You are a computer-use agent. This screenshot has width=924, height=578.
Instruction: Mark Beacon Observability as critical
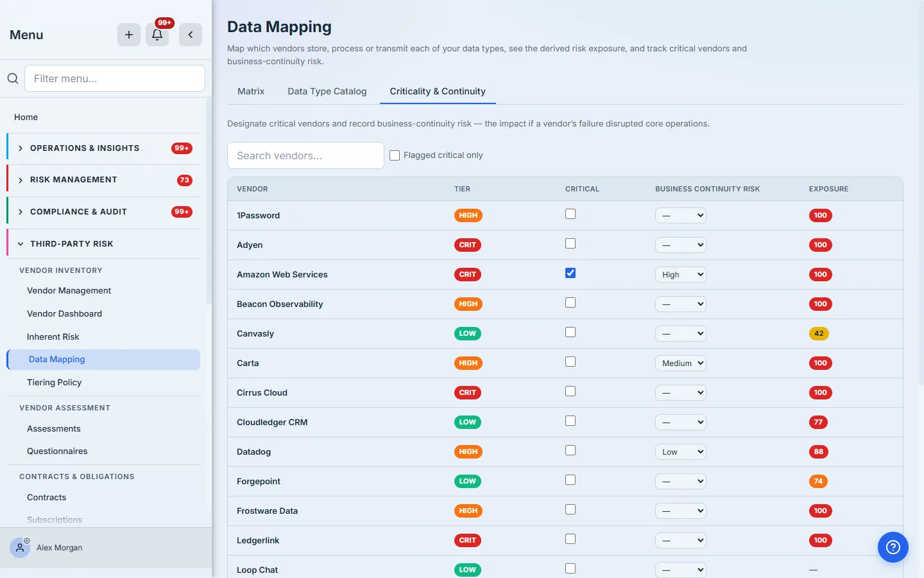click(570, 303)
